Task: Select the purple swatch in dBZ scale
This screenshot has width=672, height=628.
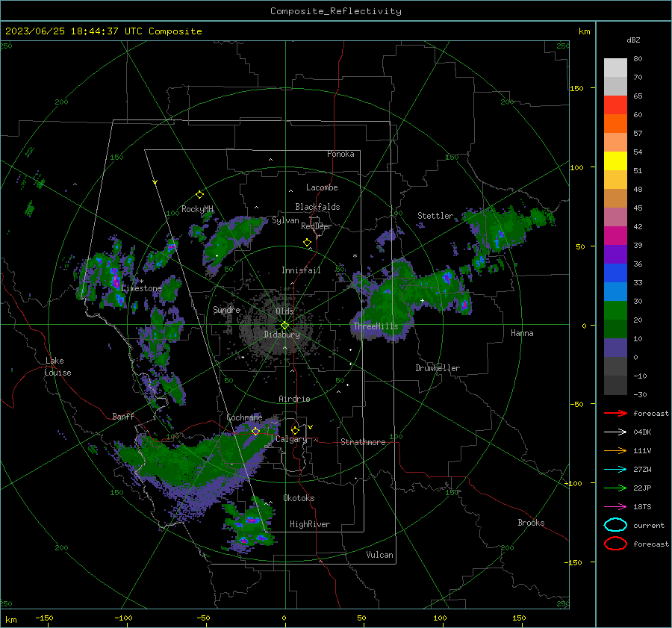Action: pyautogui.click(x=615, y=255)
